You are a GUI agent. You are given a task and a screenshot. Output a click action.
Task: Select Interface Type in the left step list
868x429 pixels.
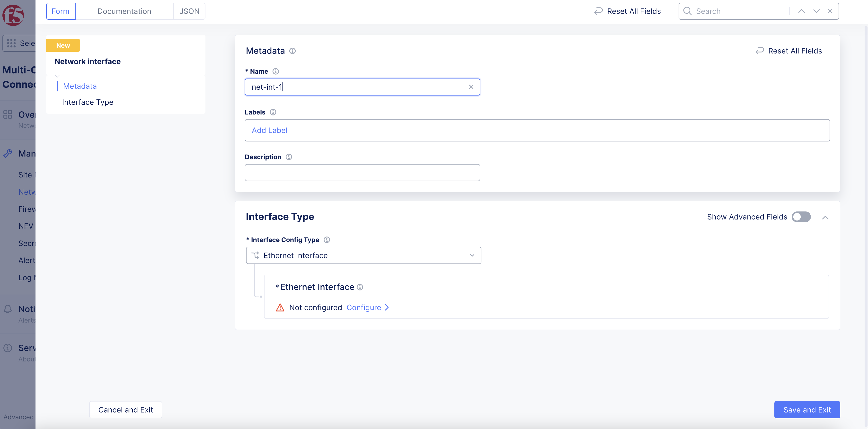click(x=88, y=102)
